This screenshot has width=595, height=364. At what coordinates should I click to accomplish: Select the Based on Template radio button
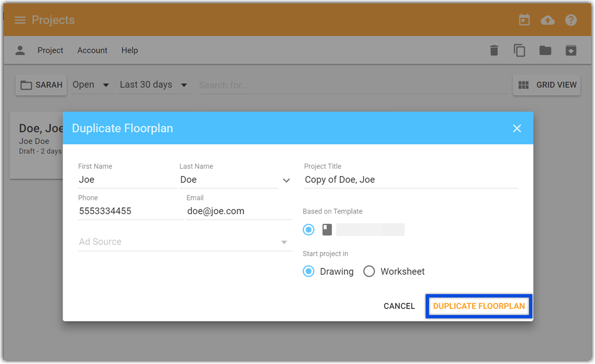pos(309,230)
